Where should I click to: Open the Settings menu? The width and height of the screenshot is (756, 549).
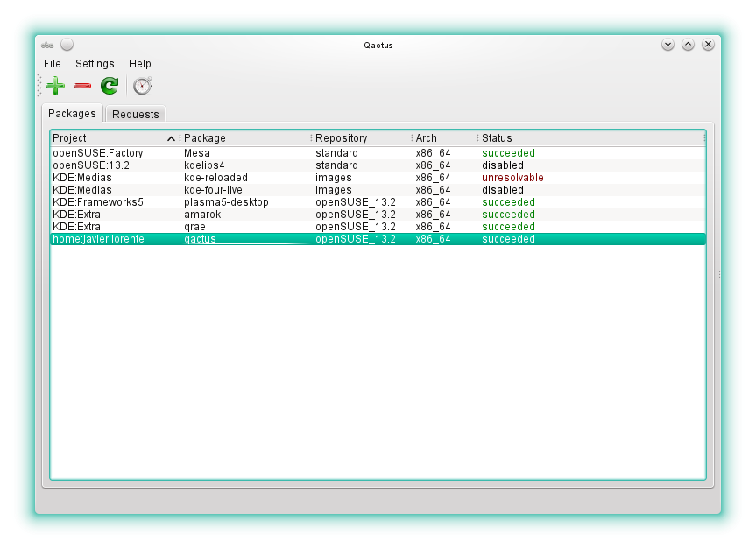95,64
